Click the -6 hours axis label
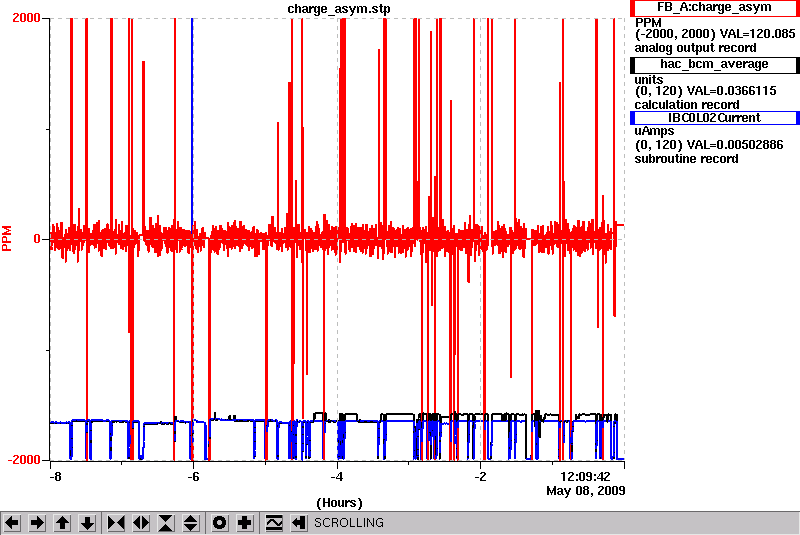The width and height of the screenshot is (800, 535). (192, 477)
